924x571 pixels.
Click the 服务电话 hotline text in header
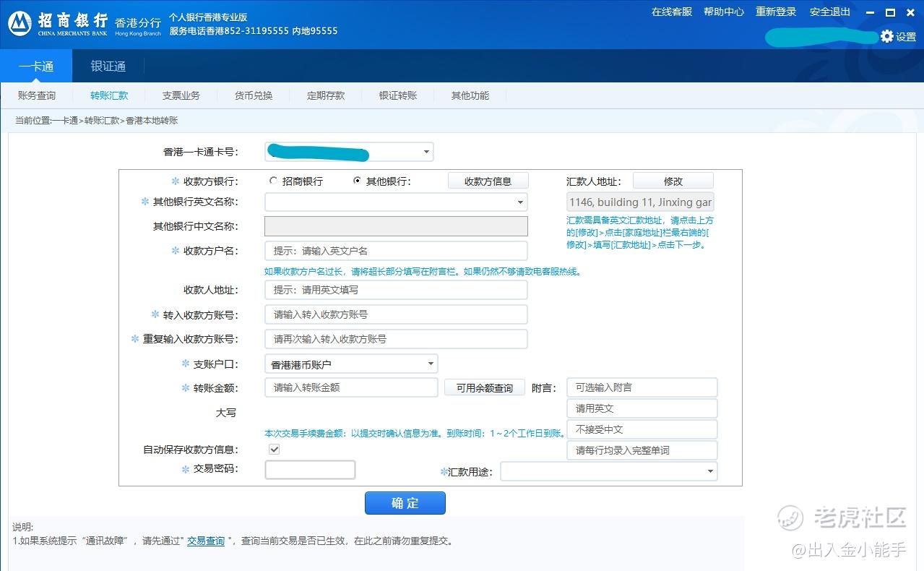pos(254,31)
